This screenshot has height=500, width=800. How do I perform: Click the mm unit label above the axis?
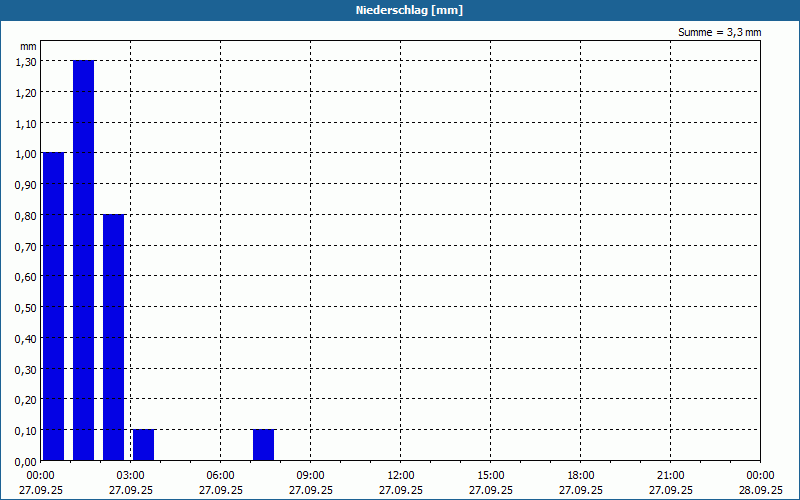pyautogui.click(x=29, y=46)
